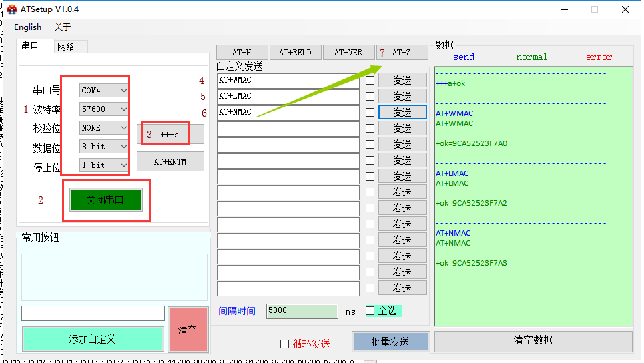Viewport: 644px width, 363px height.
Task: Switch to the 网络 tab
Action: 66,47
